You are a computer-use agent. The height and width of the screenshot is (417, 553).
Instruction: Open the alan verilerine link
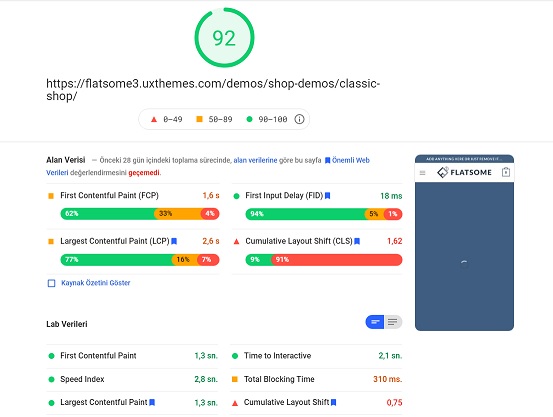coord(255,161)
